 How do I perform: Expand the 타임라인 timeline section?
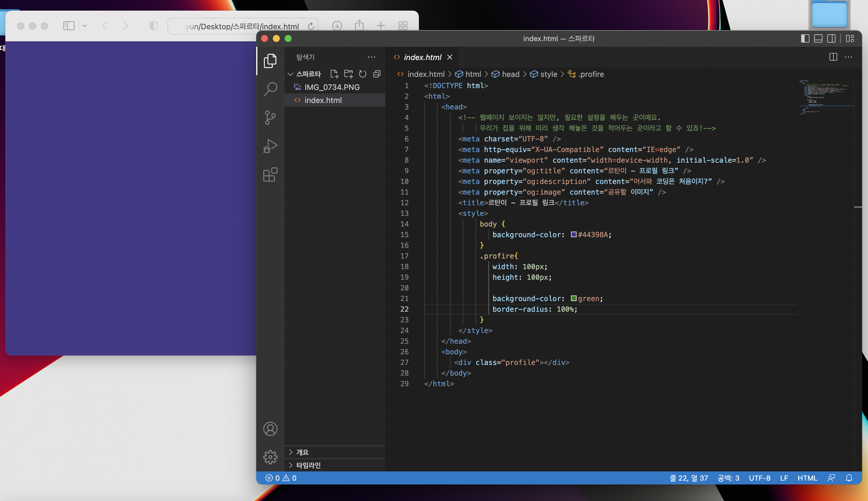pos(308,465)
